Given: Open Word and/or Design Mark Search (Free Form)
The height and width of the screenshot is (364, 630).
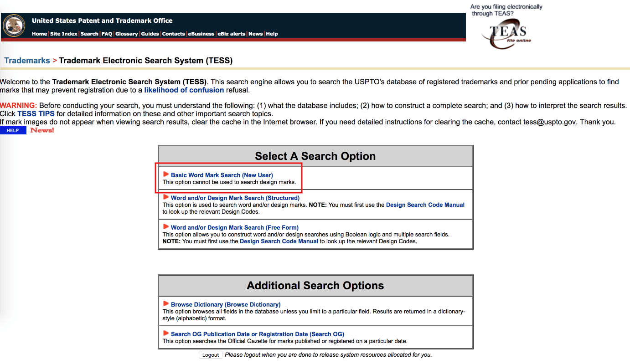Looking at the screenshot, I should pos(234,227).
